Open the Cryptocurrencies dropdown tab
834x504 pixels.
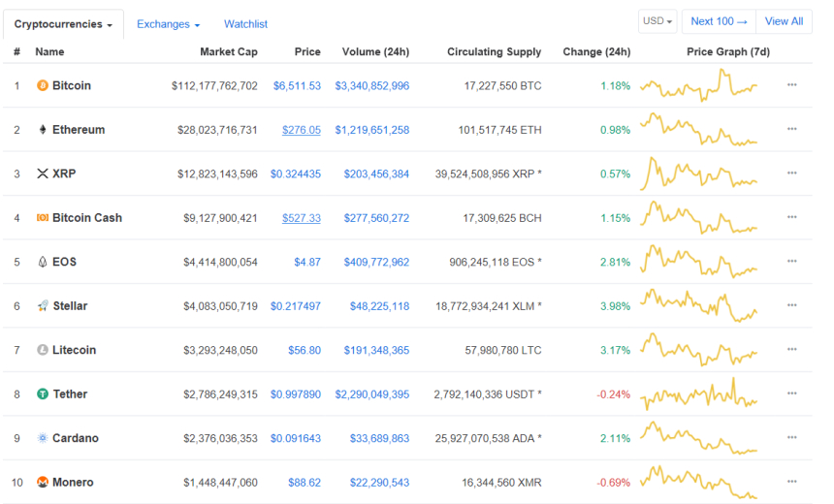pyautogui.click(x=63, y=24)
